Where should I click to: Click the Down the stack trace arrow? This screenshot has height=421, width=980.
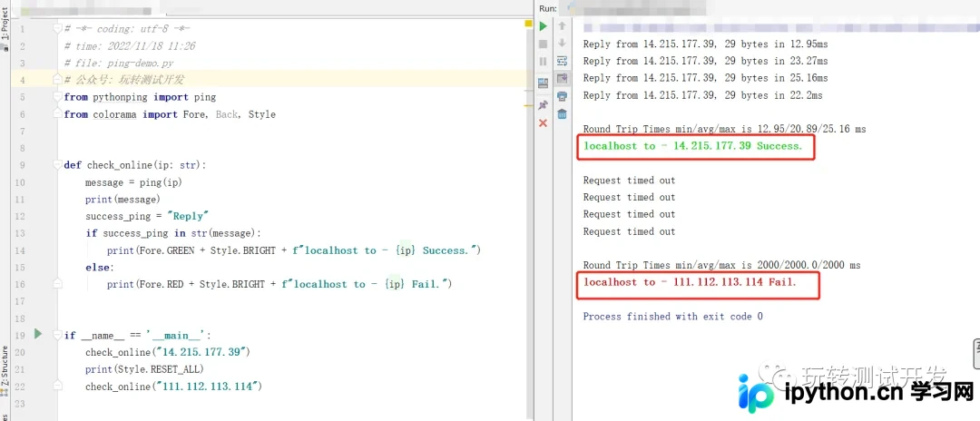point(562,44)
